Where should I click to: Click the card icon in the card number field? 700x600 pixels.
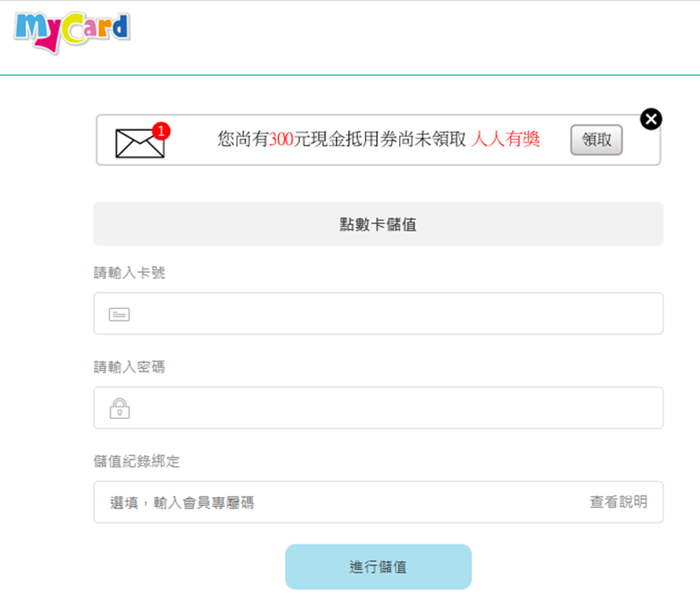[119, 315]
